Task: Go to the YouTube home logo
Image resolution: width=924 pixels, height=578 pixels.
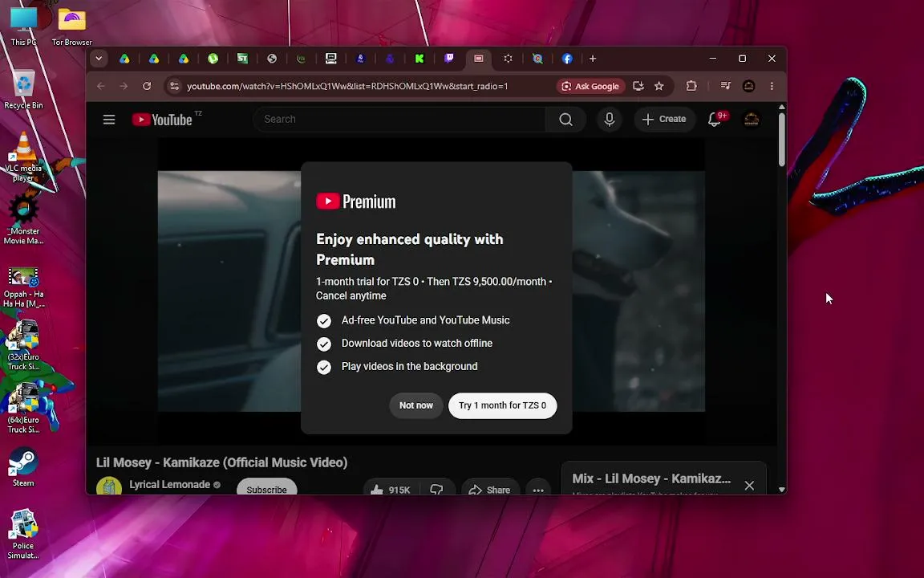Action: click(163, 120)
